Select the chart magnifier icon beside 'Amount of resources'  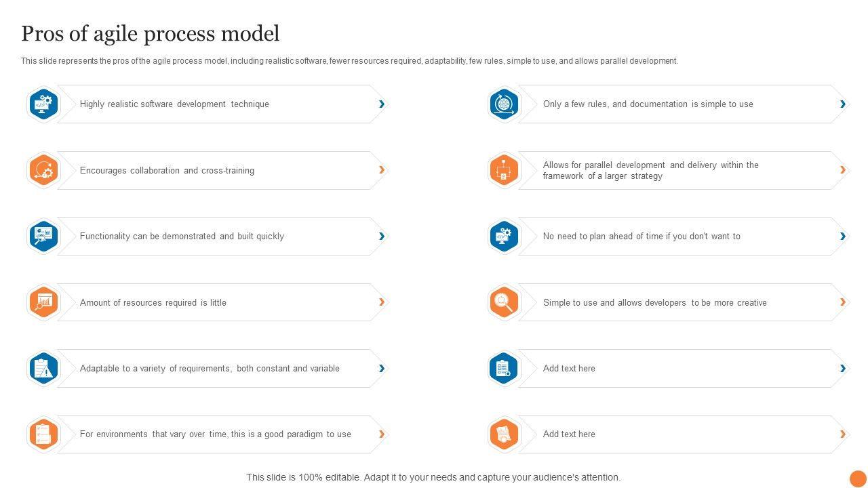[43, 302]
